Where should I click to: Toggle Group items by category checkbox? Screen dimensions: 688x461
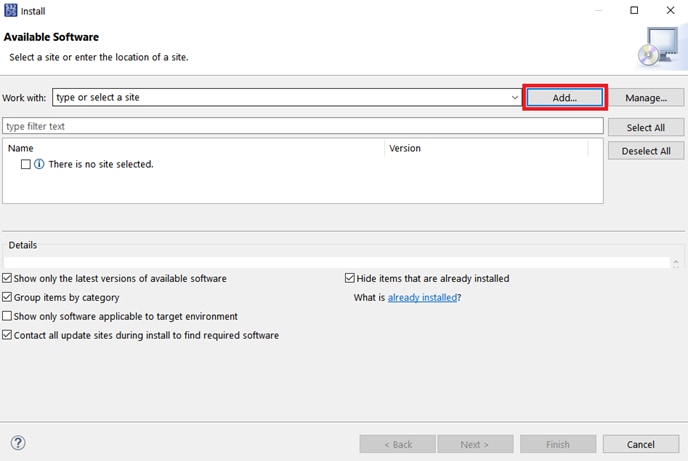pyautogui.click(x=8, y=298)
